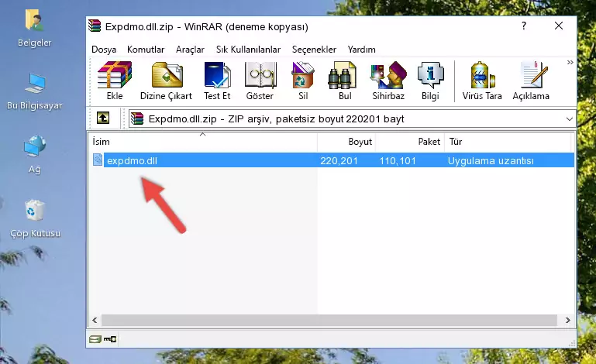
Task: Click the Uygulama uzantısı type cell
Action: pos(491,161)
